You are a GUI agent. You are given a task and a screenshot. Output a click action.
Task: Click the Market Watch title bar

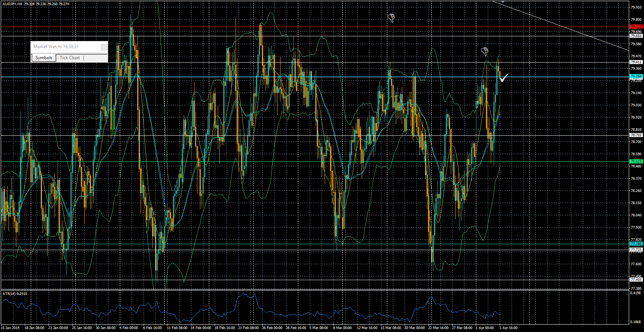click(x=69, y=47)
